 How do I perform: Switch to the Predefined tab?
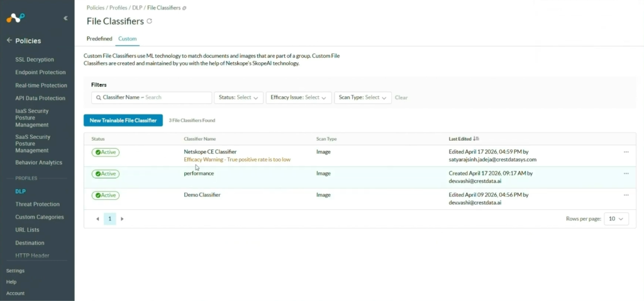coord(99,38)
